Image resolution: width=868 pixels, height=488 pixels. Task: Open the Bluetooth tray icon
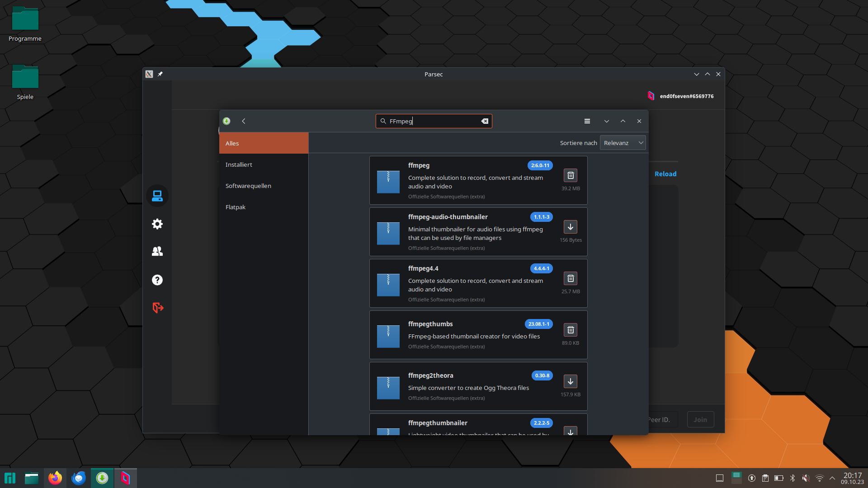(x=793, y=478)
